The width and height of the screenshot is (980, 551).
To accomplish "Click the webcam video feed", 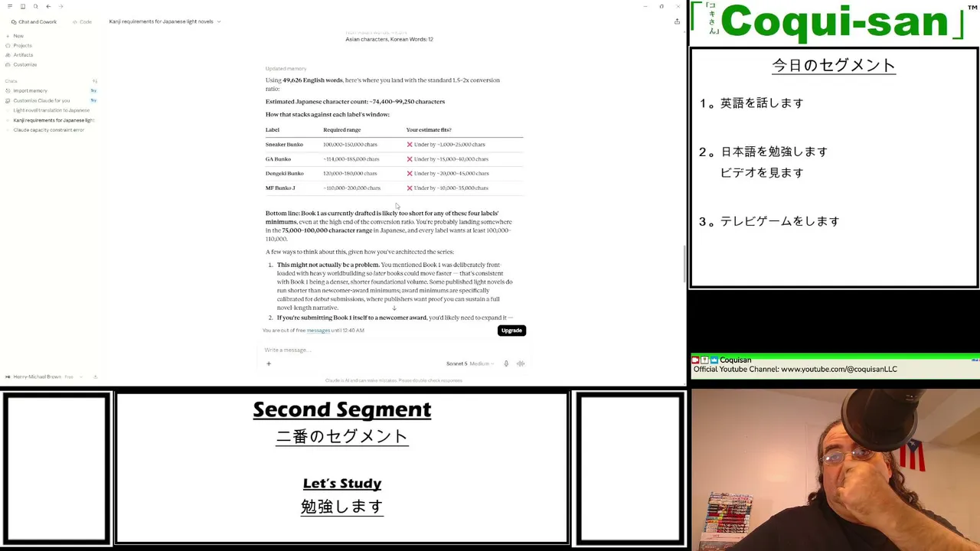I will tap(835, 469).
